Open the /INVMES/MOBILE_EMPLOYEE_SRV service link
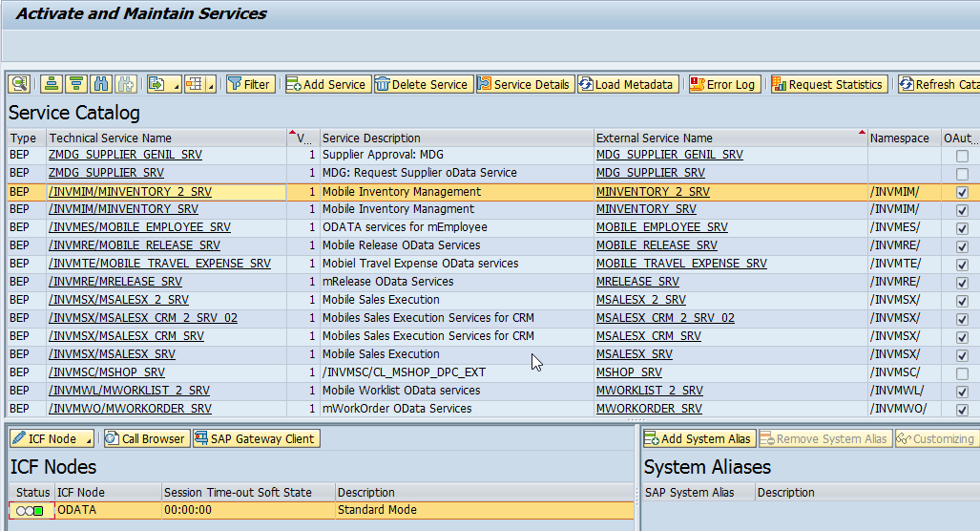 139,227
